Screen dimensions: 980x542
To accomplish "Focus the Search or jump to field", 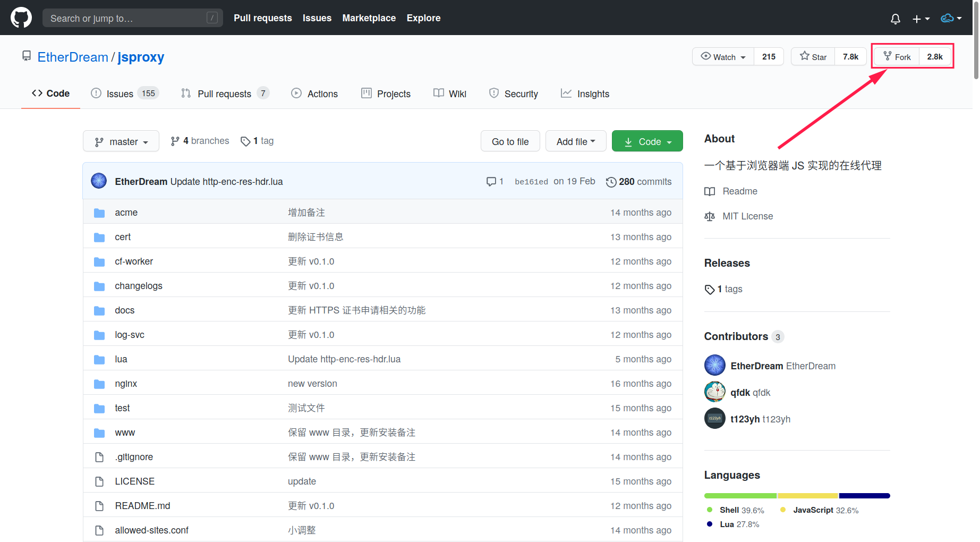I will (133, 18).
